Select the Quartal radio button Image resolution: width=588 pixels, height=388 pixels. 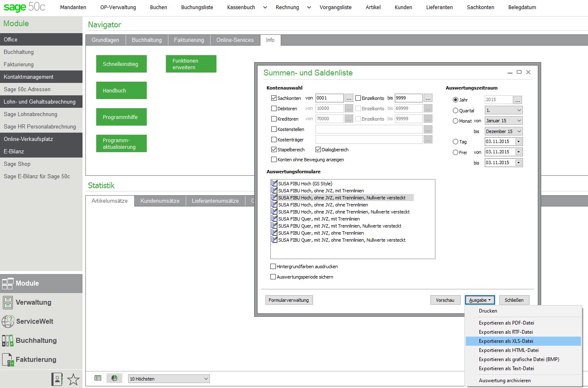click(455, 111)
